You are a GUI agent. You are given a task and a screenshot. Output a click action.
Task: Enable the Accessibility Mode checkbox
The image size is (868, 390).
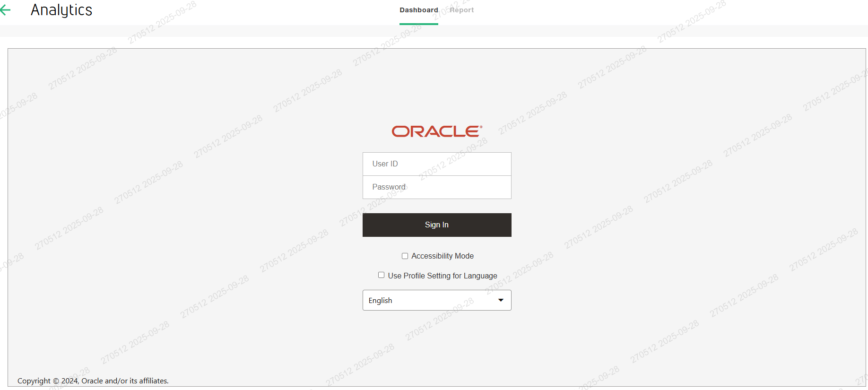coord(405,256)
